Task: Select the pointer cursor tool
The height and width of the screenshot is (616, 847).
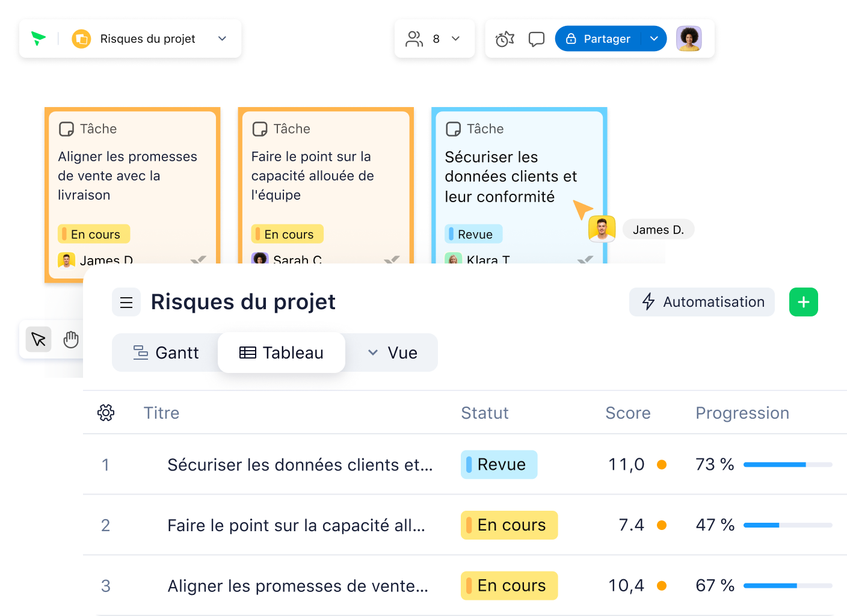Action: pos(38,339)
